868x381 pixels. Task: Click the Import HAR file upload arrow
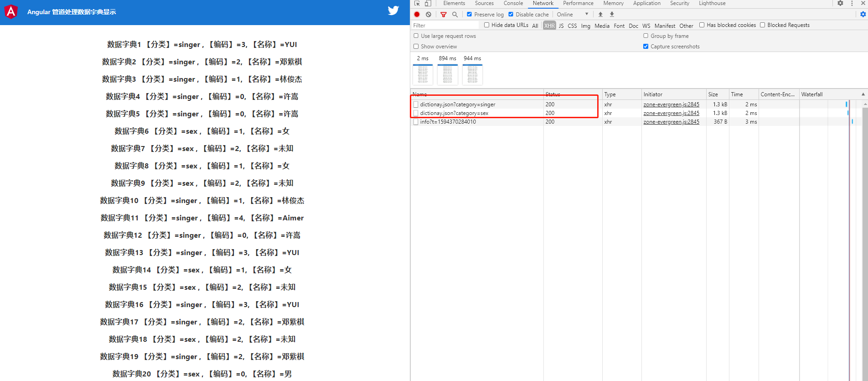[600, 15]
